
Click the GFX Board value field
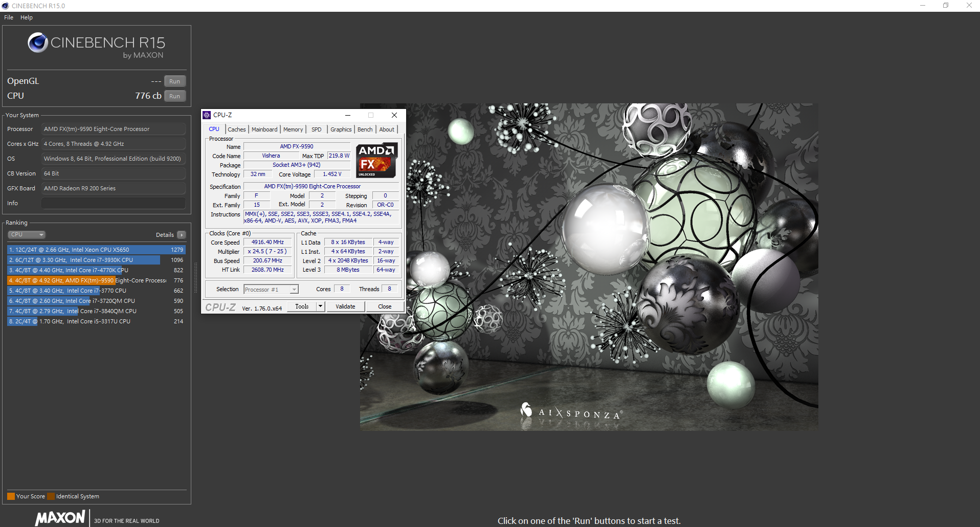[x=114, y=188]
